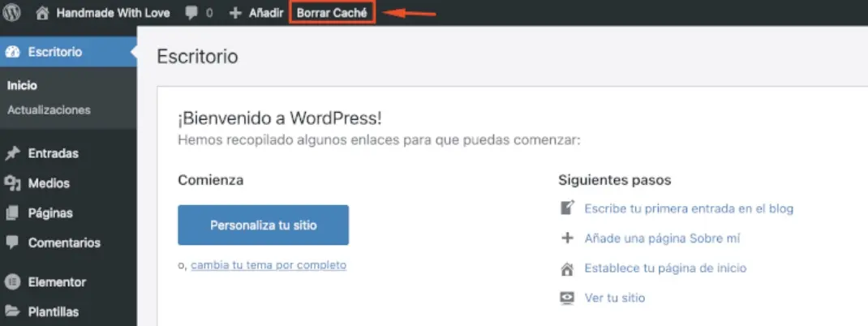Open Escritorio in the sidebar
Screen dimensions: 868x326
[55, 52]
